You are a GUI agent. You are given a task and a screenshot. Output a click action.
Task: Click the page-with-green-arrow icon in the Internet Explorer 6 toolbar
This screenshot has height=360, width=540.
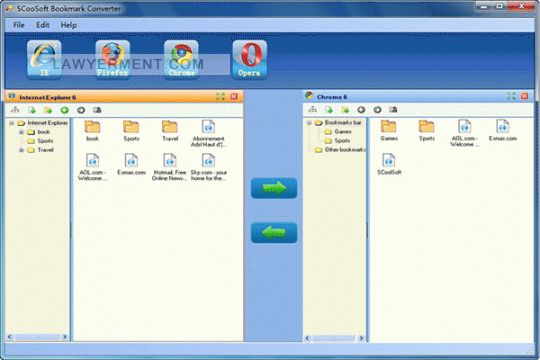(32, 110)
